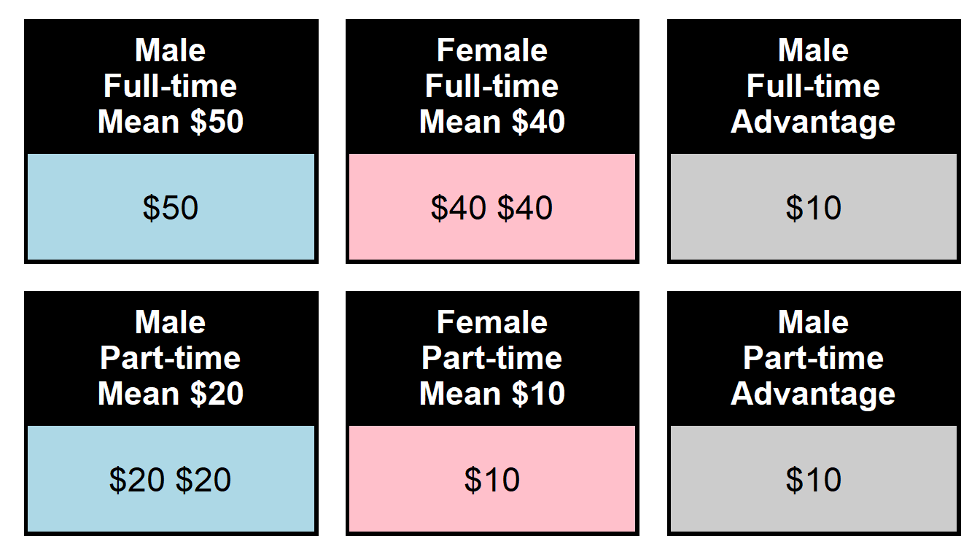
Task: Click "Advantage" in the Male Full-time header
Action: [813, 122]
